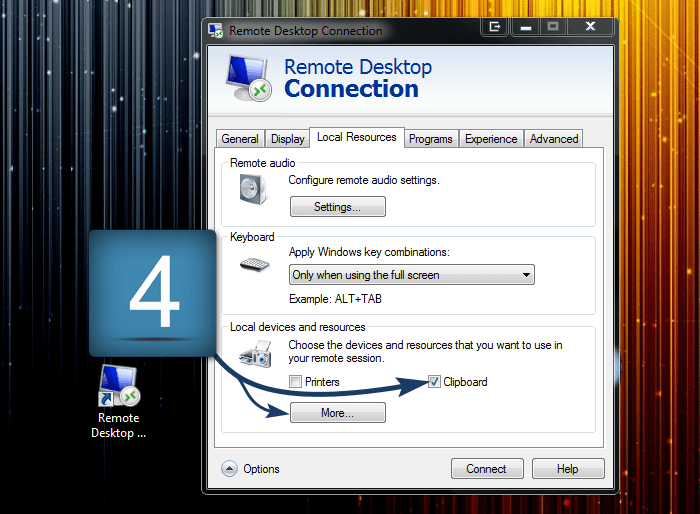Click the Remote Desktop Connection banner logo

click(x=248, y=78)
